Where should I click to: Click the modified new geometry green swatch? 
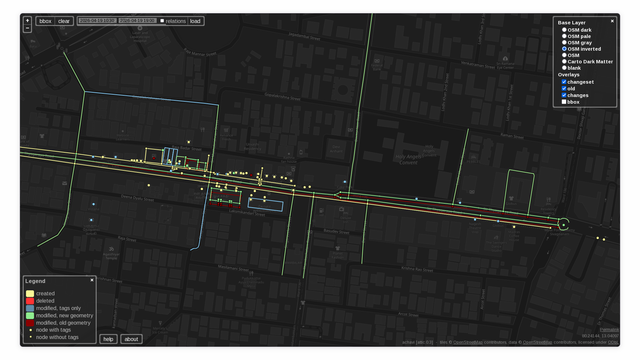(30, 316)
